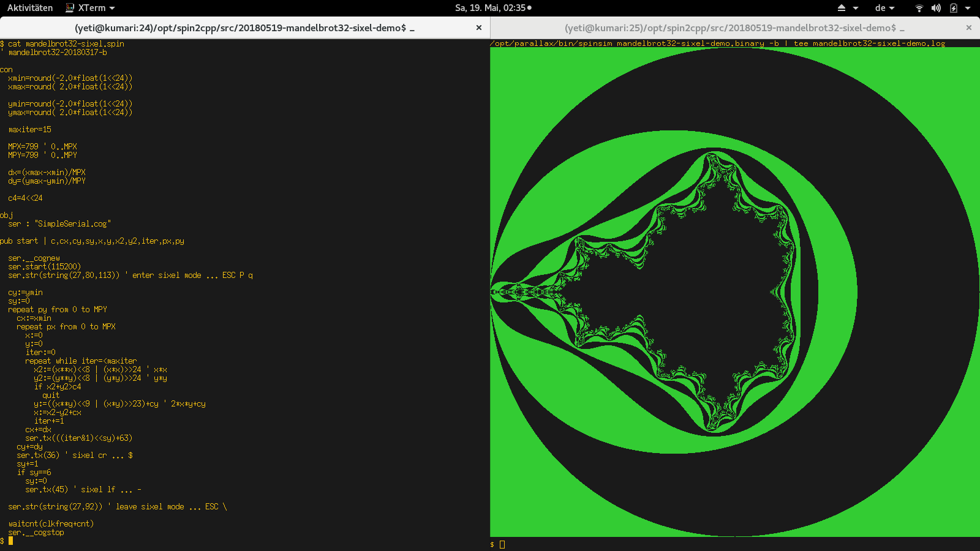Click the hollow cursor at right terminal prompt
The image size is (980, 551).
(502, 544)
